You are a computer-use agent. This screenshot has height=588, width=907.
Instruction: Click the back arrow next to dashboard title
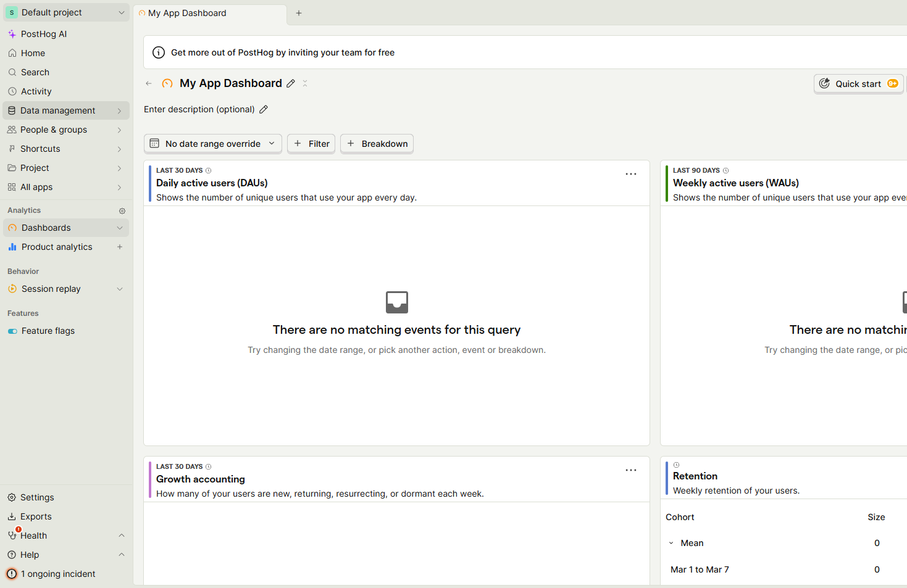point(149,83)
